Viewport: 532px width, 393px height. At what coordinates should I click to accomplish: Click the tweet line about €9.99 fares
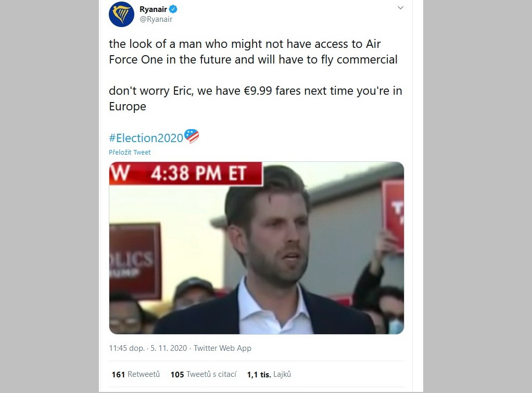(x=256, y=98)
